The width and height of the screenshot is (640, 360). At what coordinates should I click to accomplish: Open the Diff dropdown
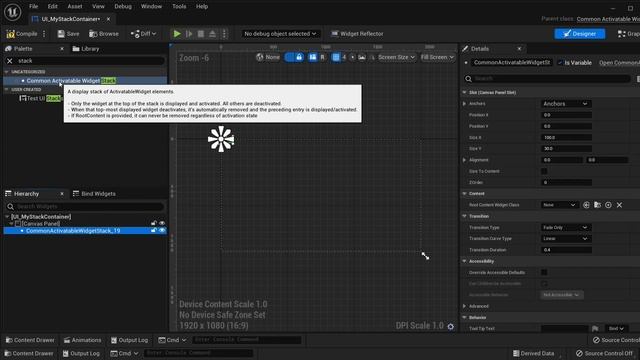143,34
